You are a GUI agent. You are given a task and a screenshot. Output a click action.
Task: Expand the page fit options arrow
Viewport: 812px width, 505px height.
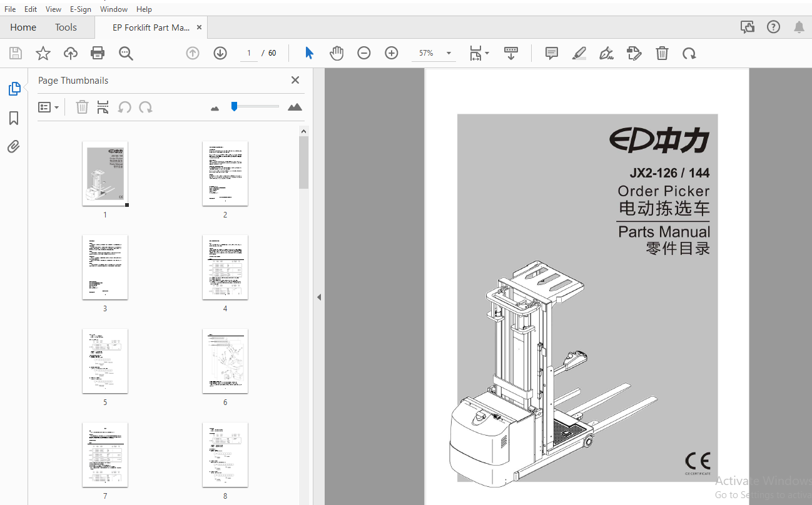[x=487, y=54]
